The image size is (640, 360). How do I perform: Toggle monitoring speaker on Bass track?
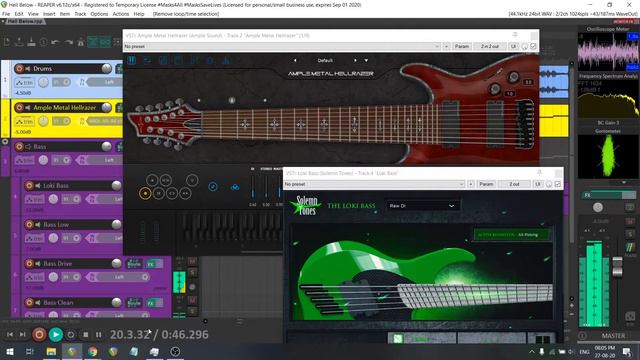point(28,147)
